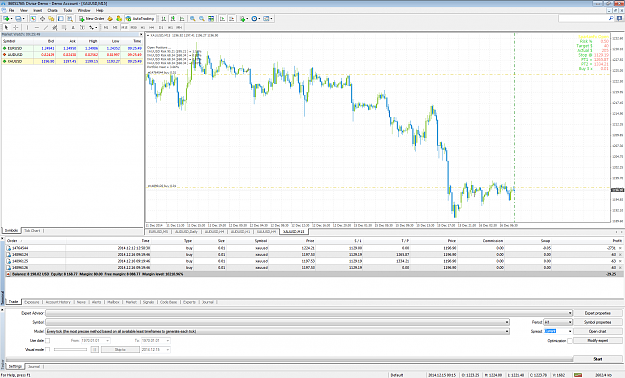Select the XAUUSD row in Market Watch
Screen dimensions: 625x378
pyautogui.click(x=72, y=61)
